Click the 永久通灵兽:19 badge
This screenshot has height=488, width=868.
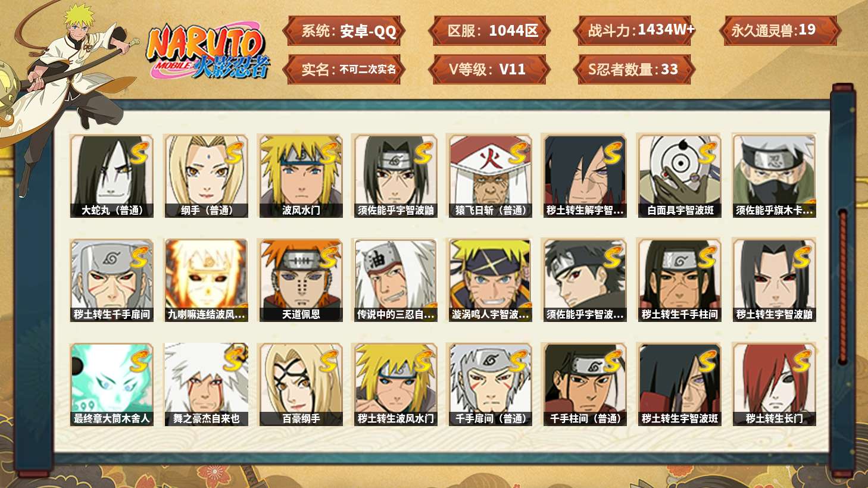(780, 31)
